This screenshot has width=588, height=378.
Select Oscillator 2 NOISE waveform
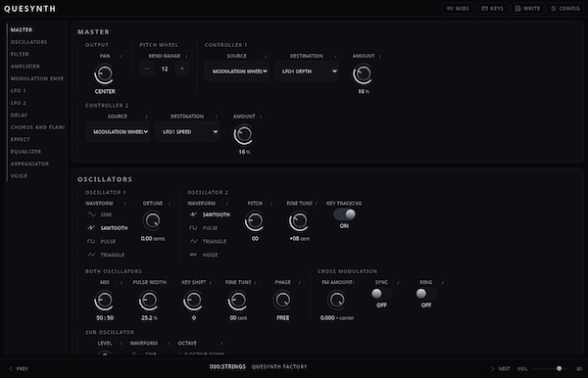(x=203, y=255)
